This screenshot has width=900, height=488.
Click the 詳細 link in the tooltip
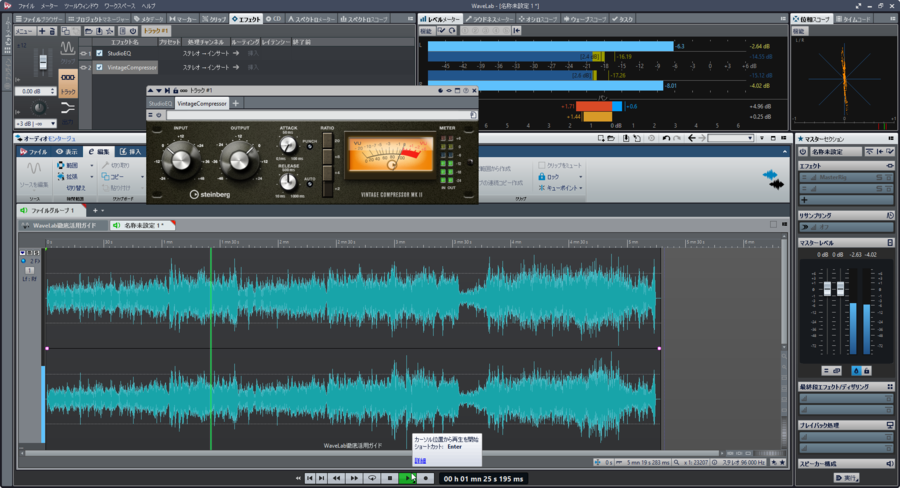click(420, 461)
